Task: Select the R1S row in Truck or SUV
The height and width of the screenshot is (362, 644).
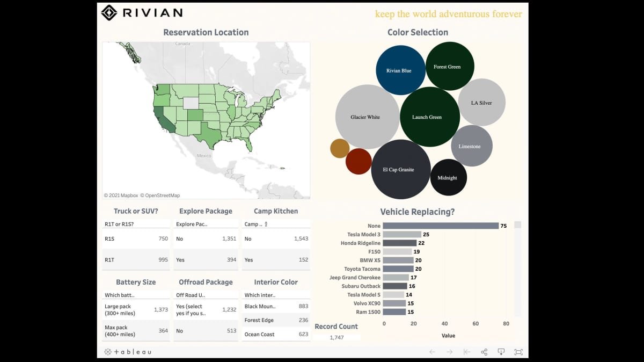Action: pos(136,238)
